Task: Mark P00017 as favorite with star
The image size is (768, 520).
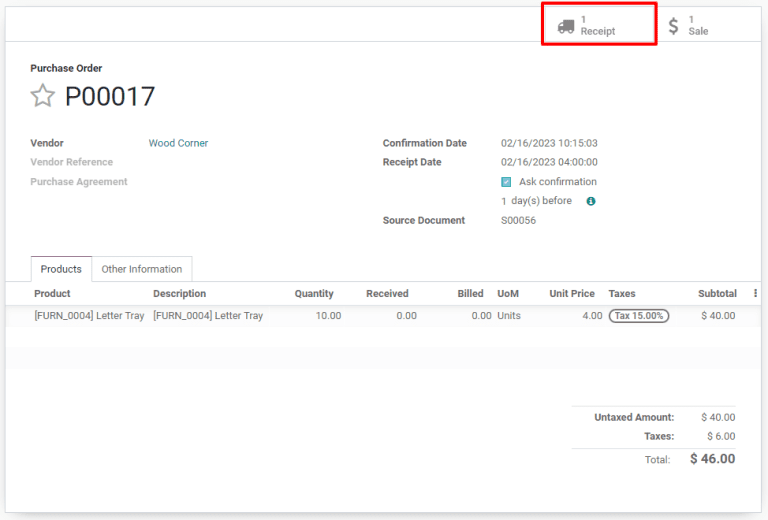Action: [x=42, y=96]
